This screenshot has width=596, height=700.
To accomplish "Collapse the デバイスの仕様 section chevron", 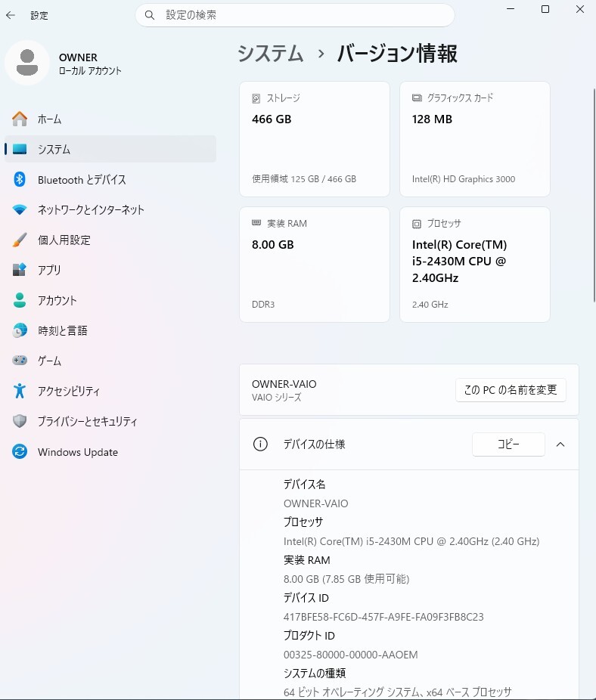I will (x=560, y=444).
